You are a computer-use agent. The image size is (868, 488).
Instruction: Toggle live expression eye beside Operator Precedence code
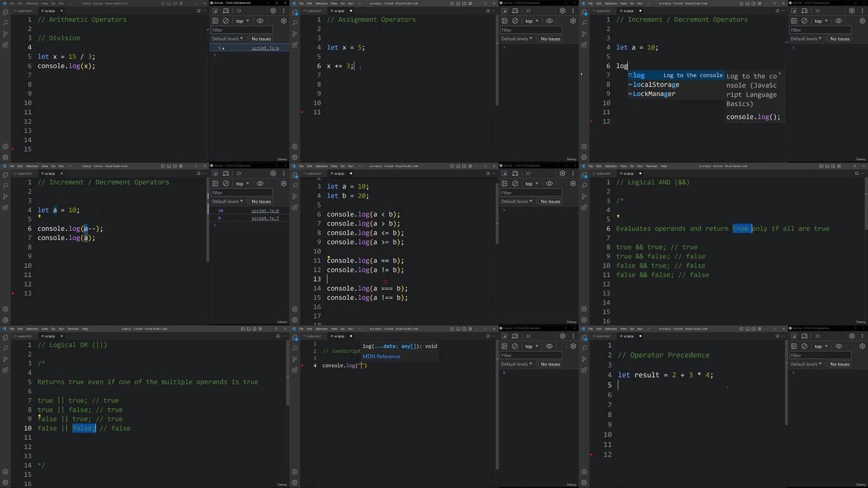point(838,346)
